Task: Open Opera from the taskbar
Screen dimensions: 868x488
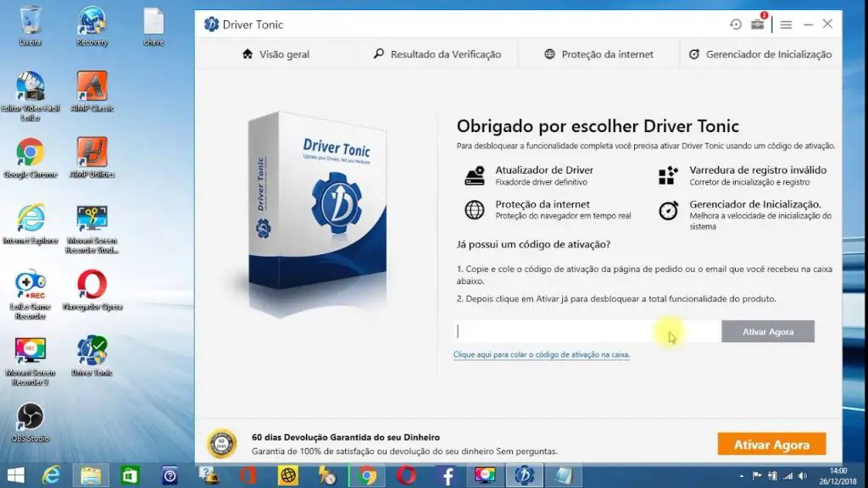Action: pyautogui.click(x=406, y=475)
